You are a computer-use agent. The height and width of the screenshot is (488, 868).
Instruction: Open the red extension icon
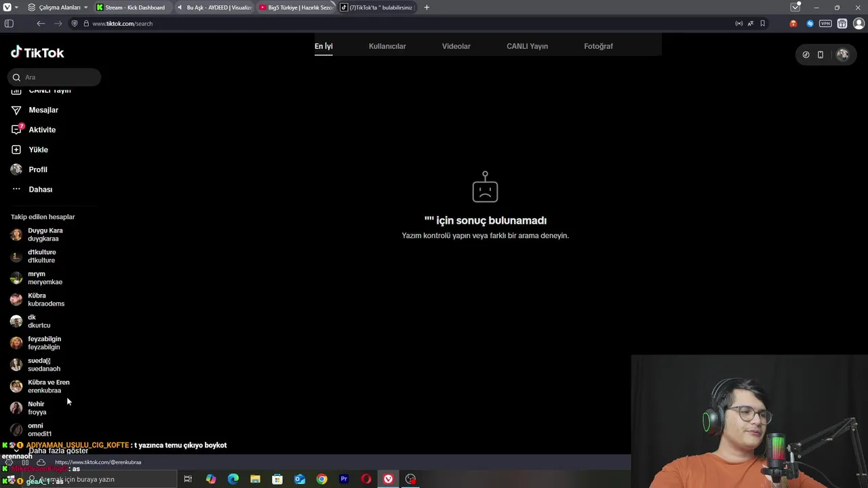click(793, 23)
